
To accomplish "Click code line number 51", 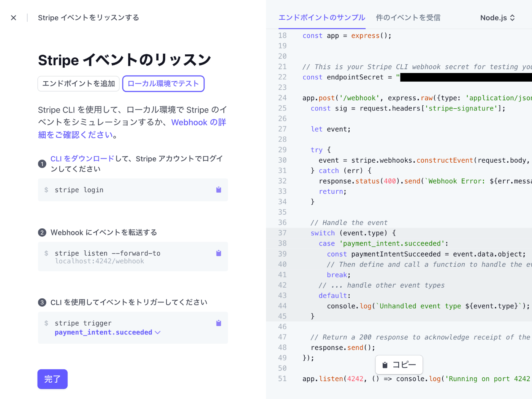I will coord(282,379).
